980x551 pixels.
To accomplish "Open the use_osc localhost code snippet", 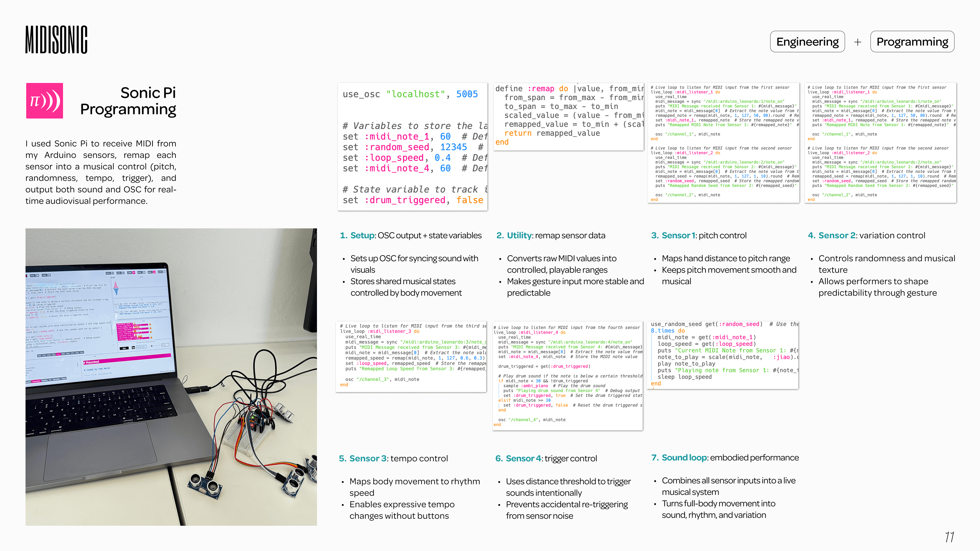I will [x=412, y=146].
